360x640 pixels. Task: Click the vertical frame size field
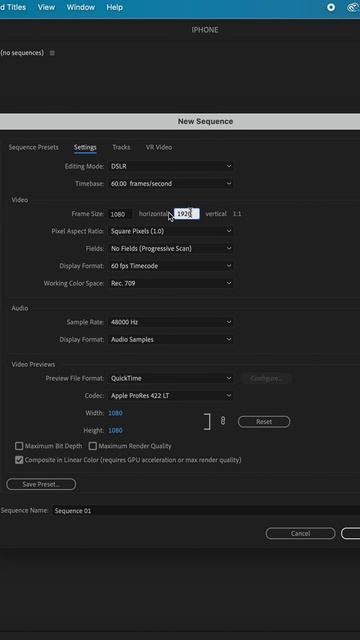point(187,214)
